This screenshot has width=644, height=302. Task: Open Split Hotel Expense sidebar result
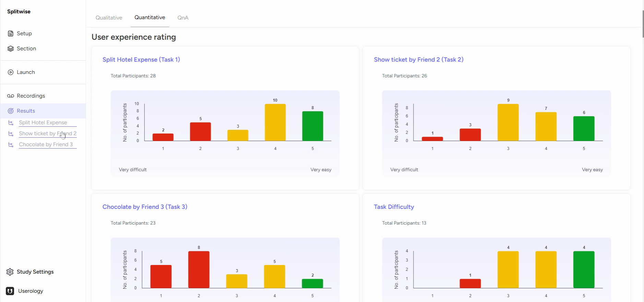43,123
